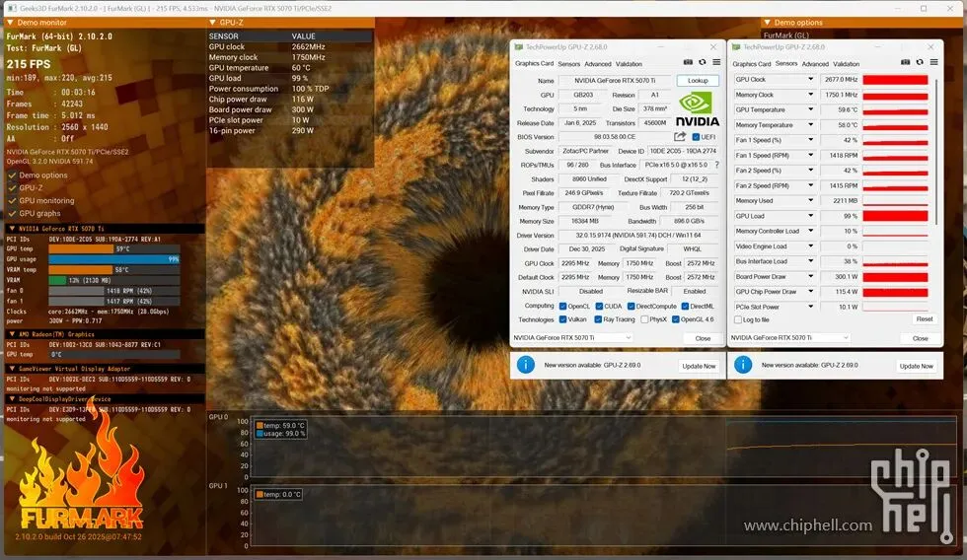This screenshot has height=560, width=967.
Task: Open the GPU Load sensor dropdown
Action: pos(810,216)
